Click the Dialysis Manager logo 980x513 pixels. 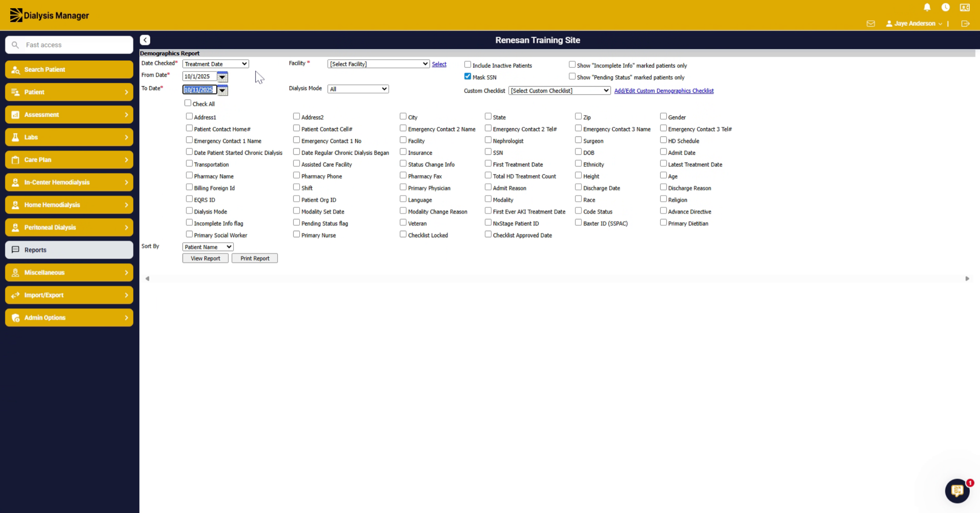click(x=49, y=16)
